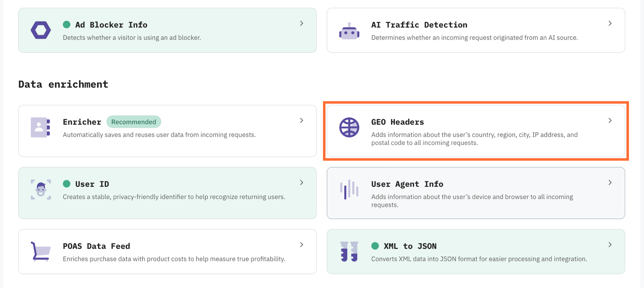Select the User ID card description text
Viewport: 644px width, 288px height.
174,197
